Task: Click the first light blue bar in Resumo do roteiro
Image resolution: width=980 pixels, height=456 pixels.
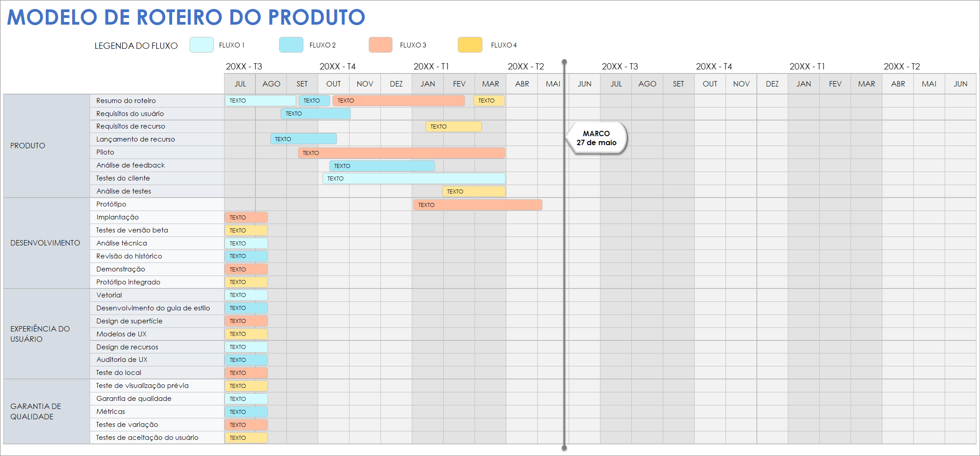Action: (x=260, y=100)
